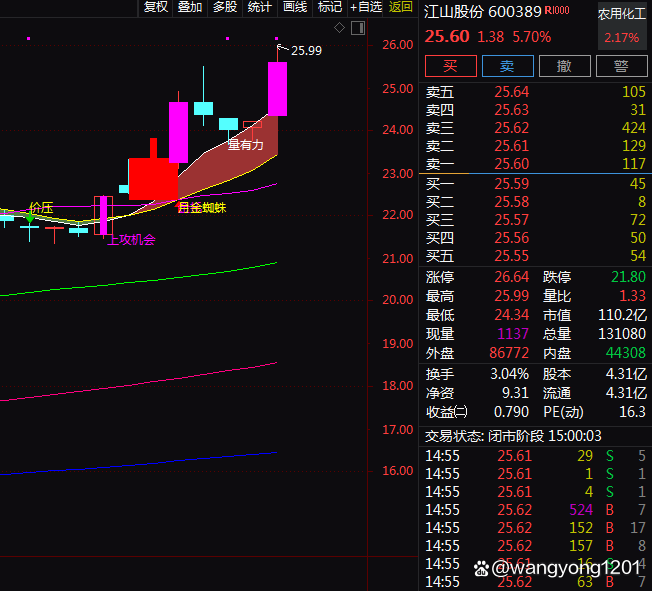This screenshot has height=591, width=652.
Task: Click the 交易状态 closed-market status line
Action: [x=513, y=436]
